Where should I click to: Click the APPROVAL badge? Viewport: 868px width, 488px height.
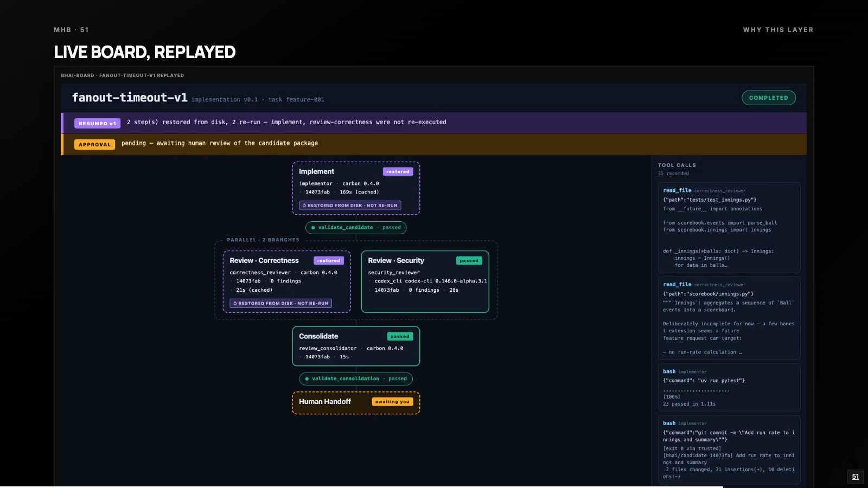pos(94,145)
